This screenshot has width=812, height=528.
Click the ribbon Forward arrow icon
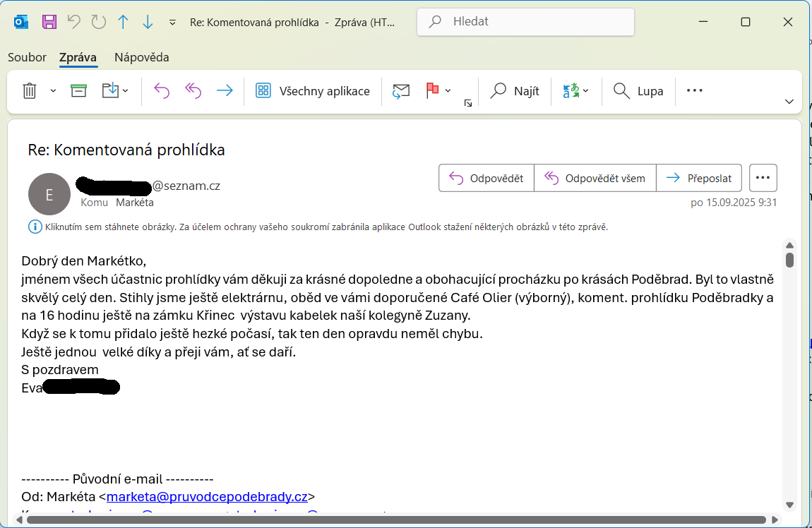pos(225,91)
